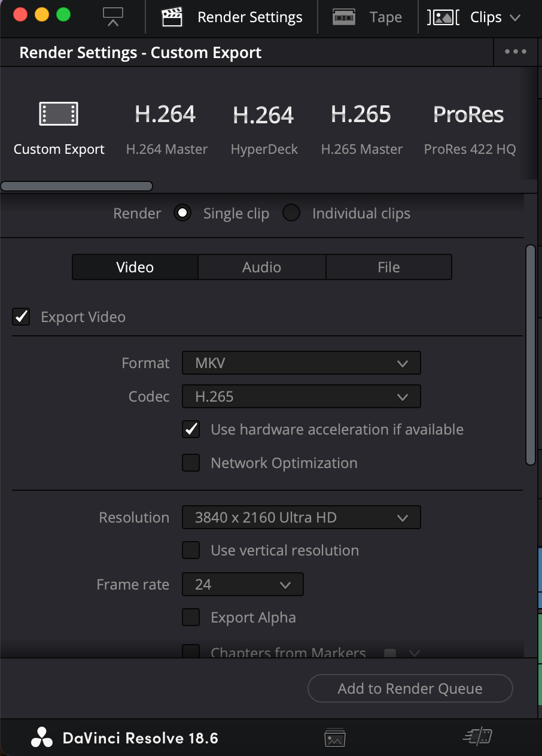Click the DaVinci Resolve 18.6 text
Viewport: 542px width, 756px height.
[x=141, y=738]
